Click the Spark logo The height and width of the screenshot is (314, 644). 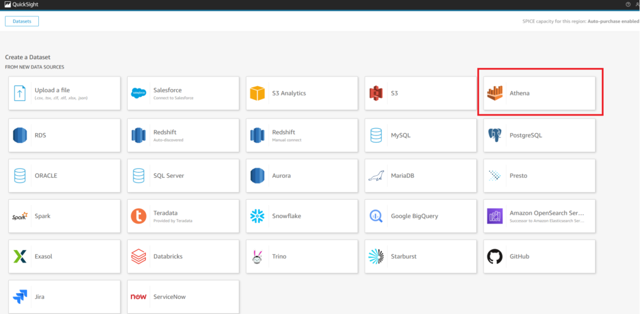click(x=19, y=216)
